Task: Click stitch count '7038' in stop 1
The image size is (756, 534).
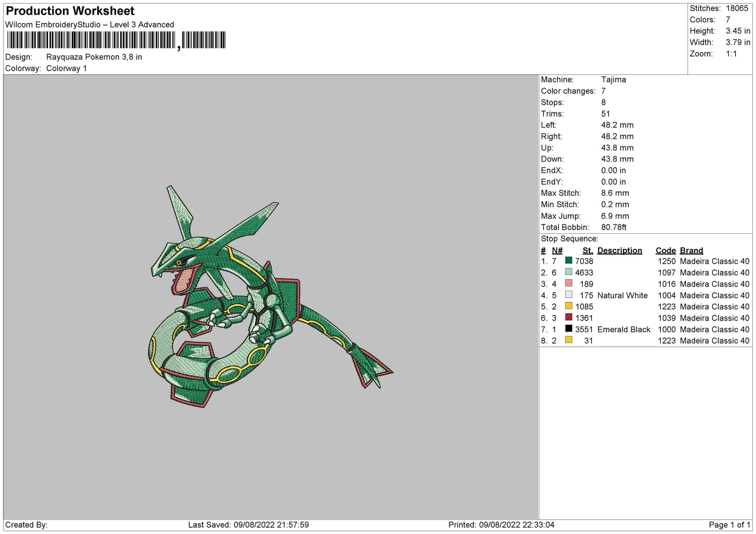Action: (x=584, y=261)
